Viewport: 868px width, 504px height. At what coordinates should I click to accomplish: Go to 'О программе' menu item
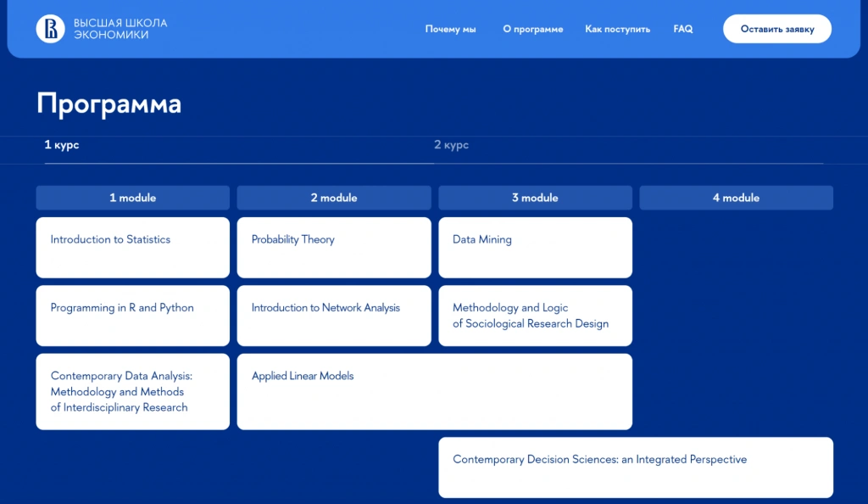pos(532,29)
